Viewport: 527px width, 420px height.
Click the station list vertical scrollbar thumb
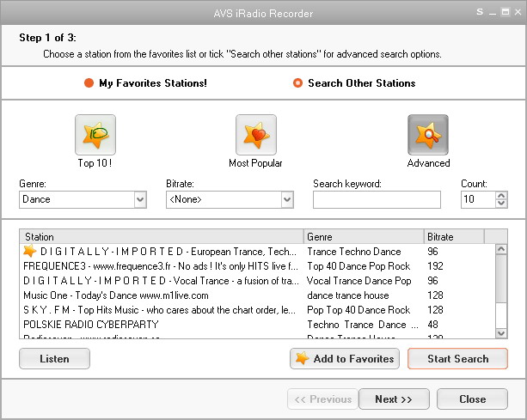click(x=501, y=278)
